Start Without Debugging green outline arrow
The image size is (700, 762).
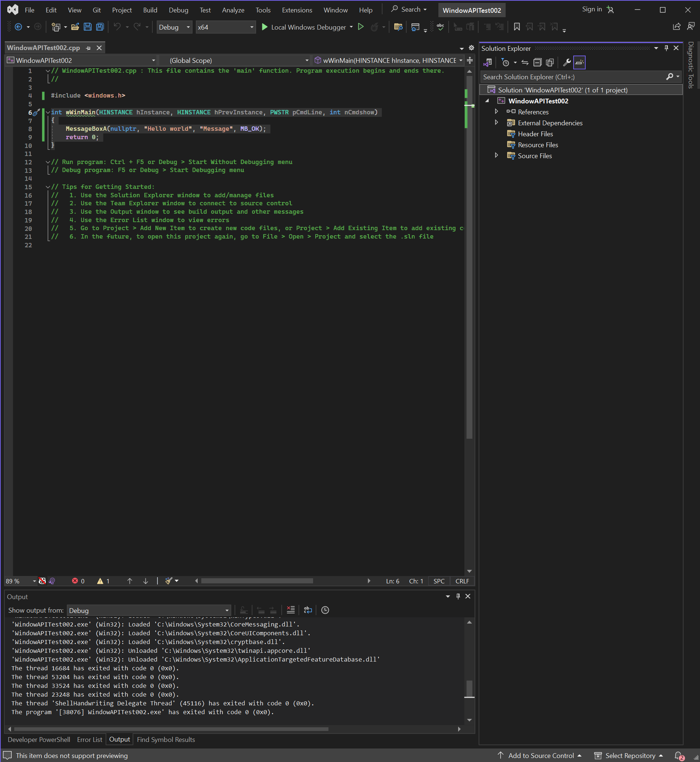pos(361,27)
